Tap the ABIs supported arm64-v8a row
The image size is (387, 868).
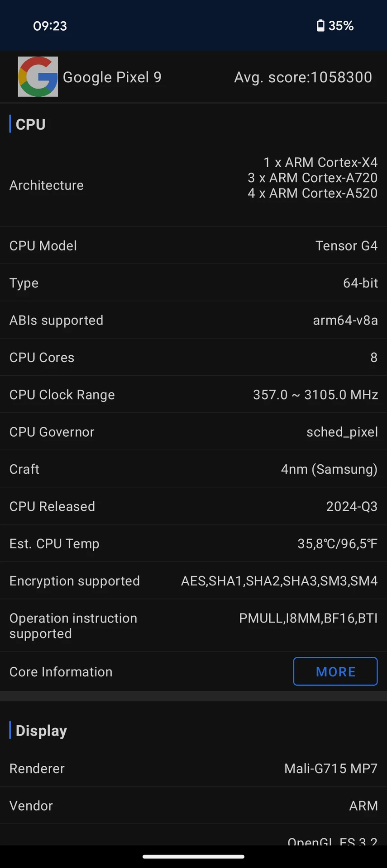click(193, 320)
